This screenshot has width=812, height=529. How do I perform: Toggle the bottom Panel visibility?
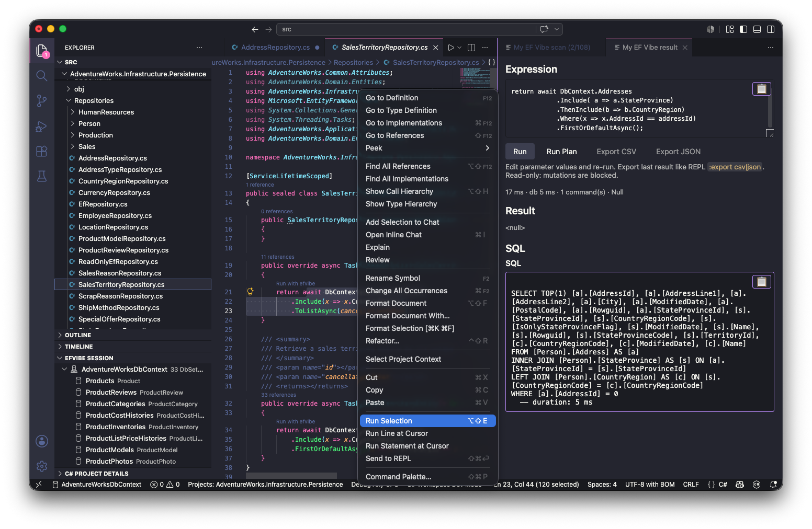tap(757, 29)
